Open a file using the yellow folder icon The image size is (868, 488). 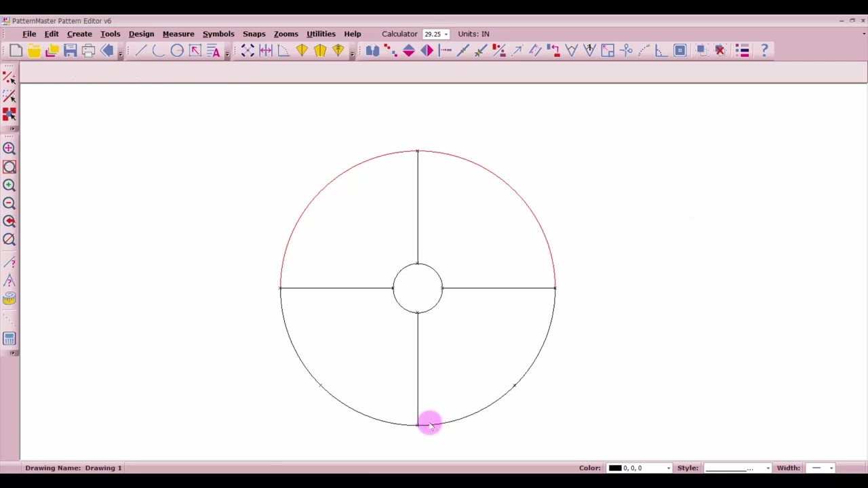[x=34, y=50]
